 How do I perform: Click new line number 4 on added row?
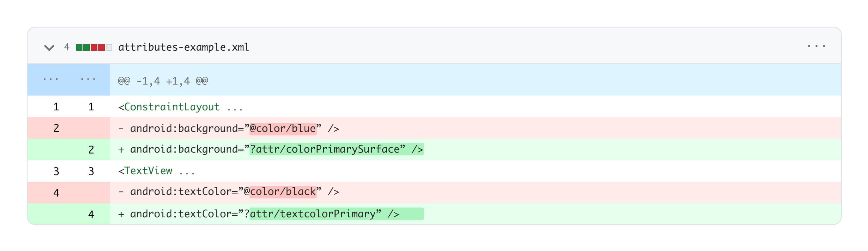[x=91, y=214]
